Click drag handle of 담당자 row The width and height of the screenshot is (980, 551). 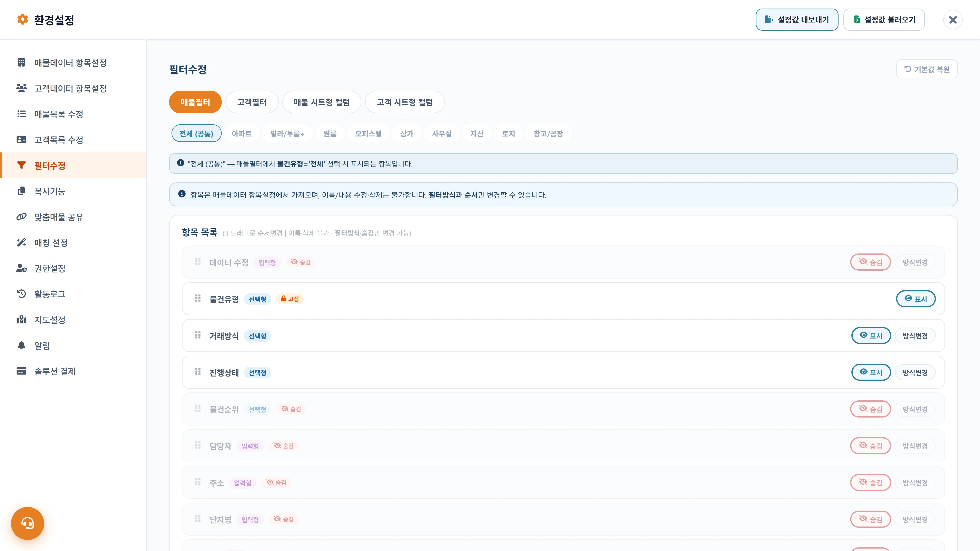tap(198, 445)
